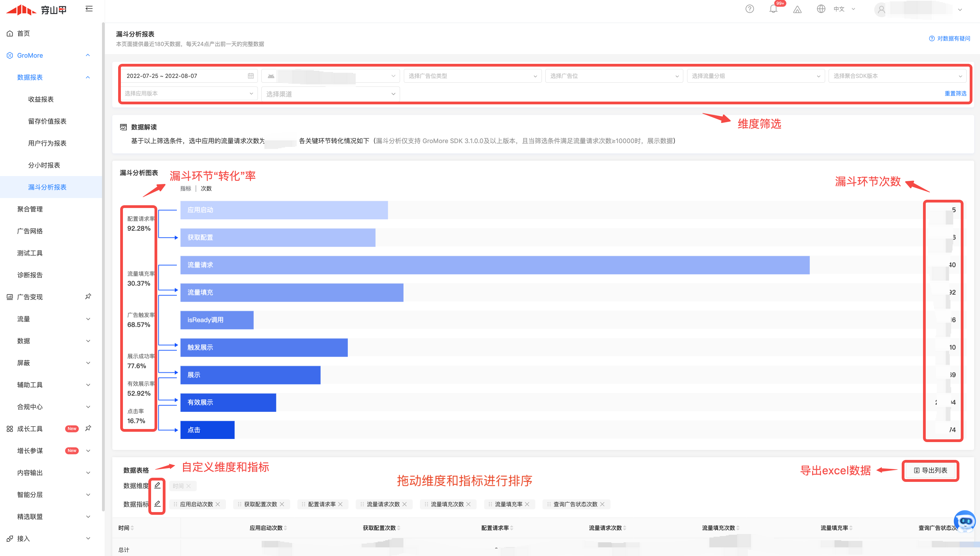Open 测试工具 in sidebar
Viewport: 980px width, 556px height.
pos(30,253)
